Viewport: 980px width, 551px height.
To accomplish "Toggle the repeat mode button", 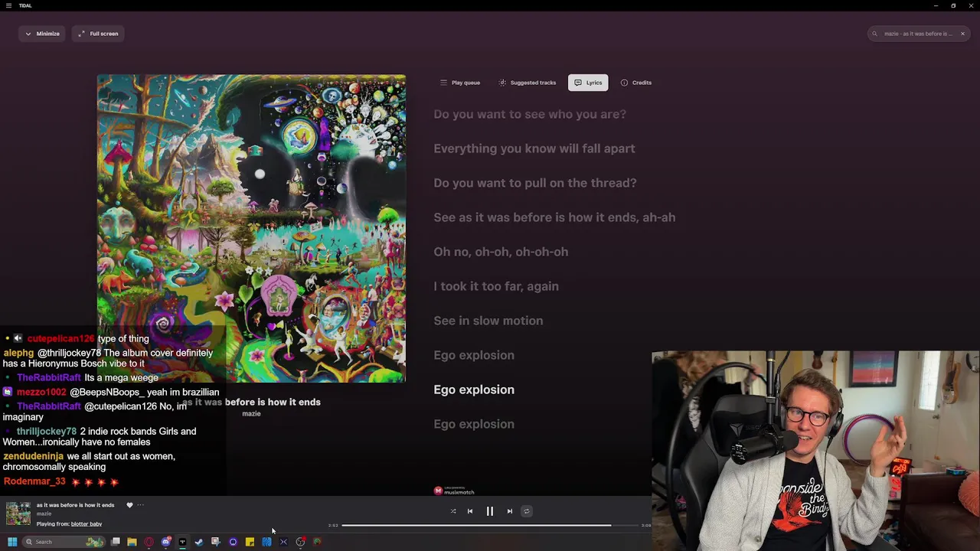I will point(527,511).
